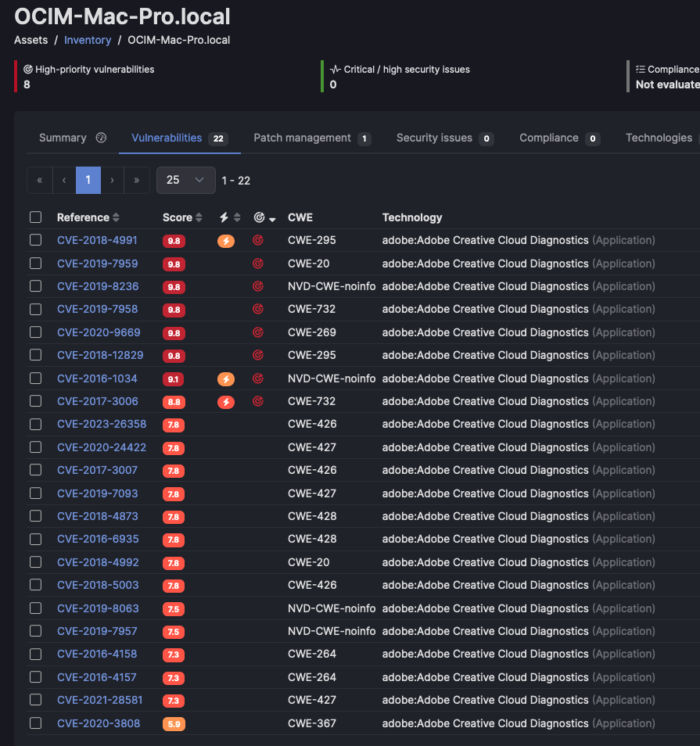Viewport: 700px width, 746px height.
Task: Open the page size dropdown showing 25
Action: coord(185,180)
